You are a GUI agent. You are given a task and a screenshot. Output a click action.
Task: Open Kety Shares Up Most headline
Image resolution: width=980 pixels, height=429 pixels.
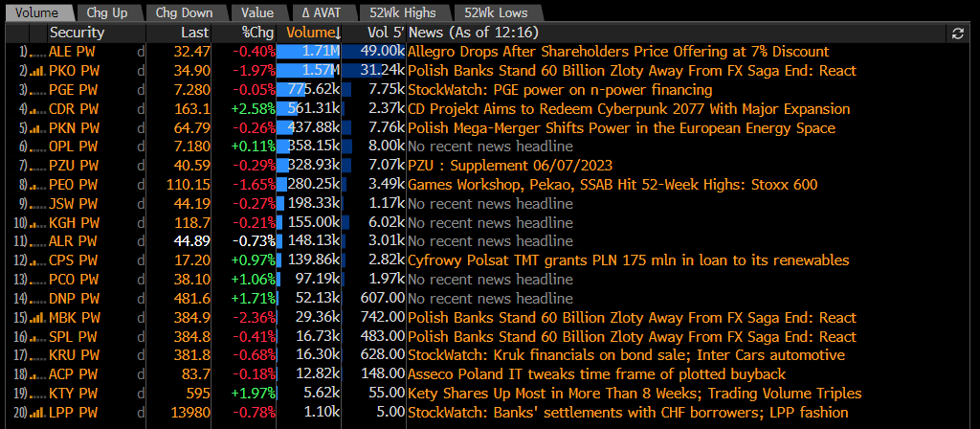click(635, 394)
